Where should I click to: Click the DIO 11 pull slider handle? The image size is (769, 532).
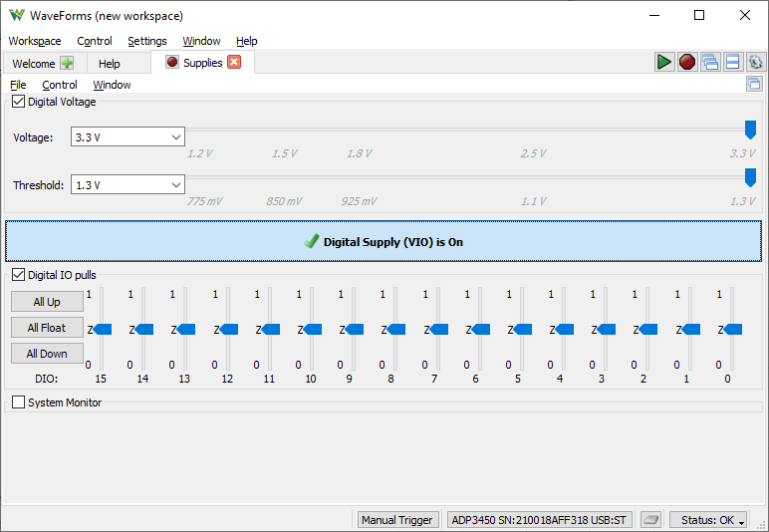[x=271, y=329]
